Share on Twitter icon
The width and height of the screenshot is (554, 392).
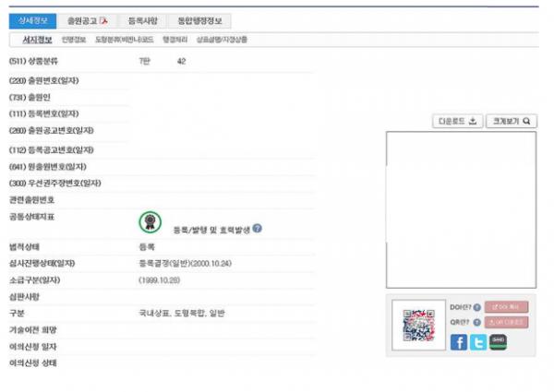click(478, 342)
